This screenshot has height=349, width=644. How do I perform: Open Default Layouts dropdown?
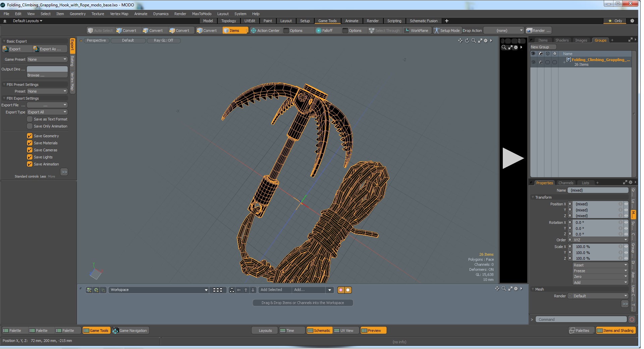(x=28, y=21)
